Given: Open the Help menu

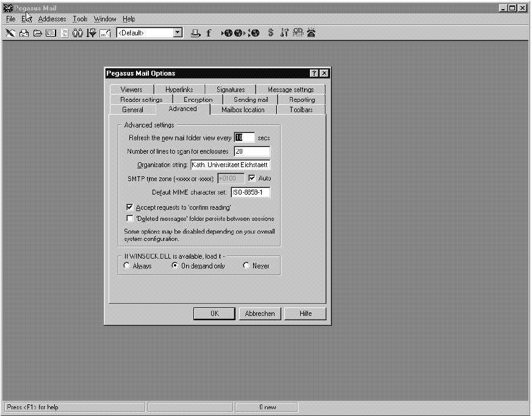Looking at the screenshot, I should (x=129, y=19).
